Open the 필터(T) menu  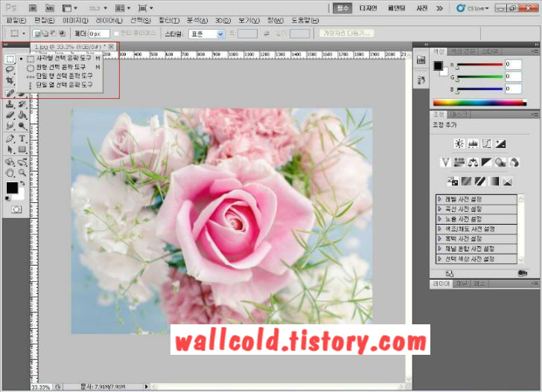click(169, 20)
